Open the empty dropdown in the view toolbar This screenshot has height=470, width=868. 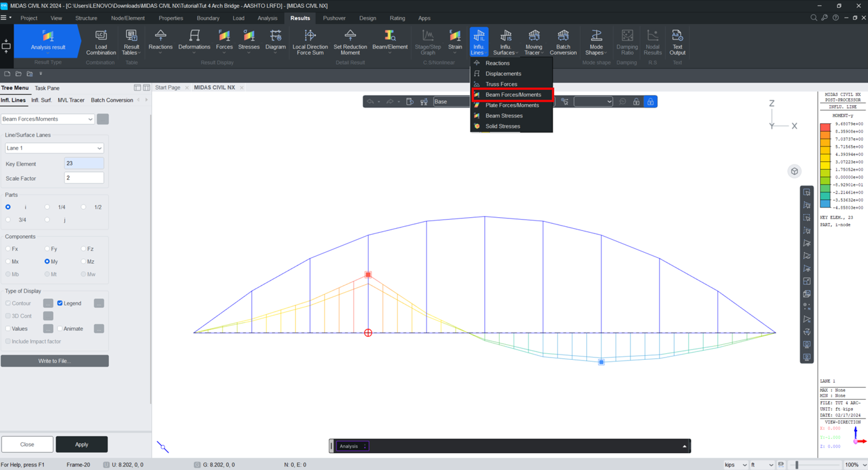(x=593, y=102)
